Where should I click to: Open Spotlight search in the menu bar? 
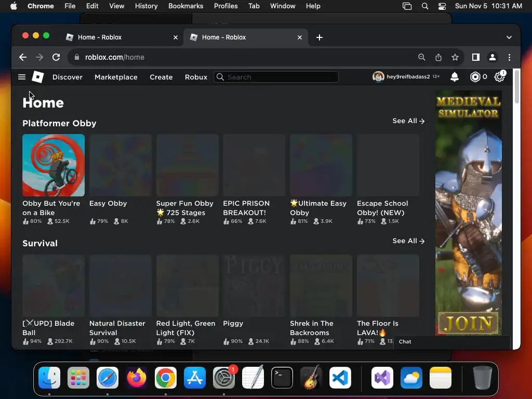pyautogui.click(x=425, y=6)
